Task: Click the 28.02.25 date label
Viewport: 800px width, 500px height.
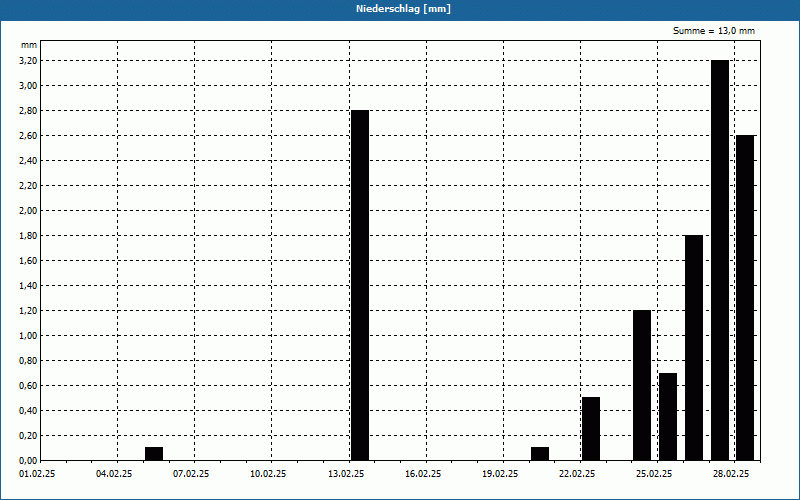Action: [731, 474]
